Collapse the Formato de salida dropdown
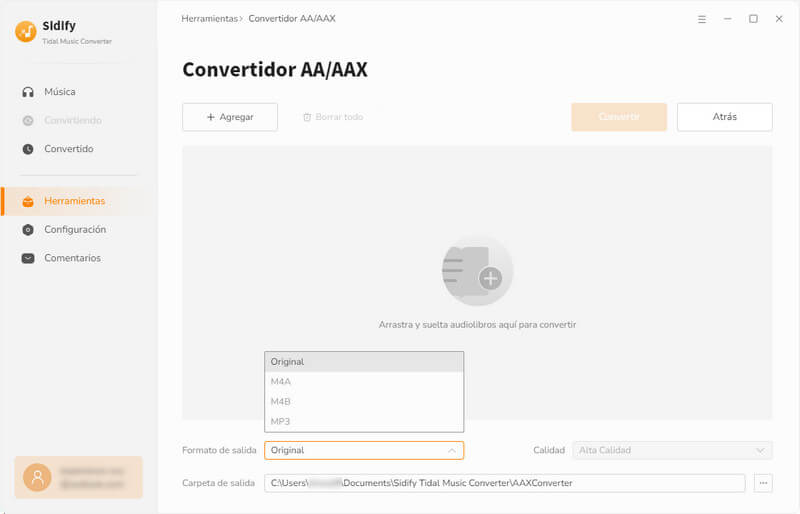Screen dimensions: 800x514 tap(364, 451)
